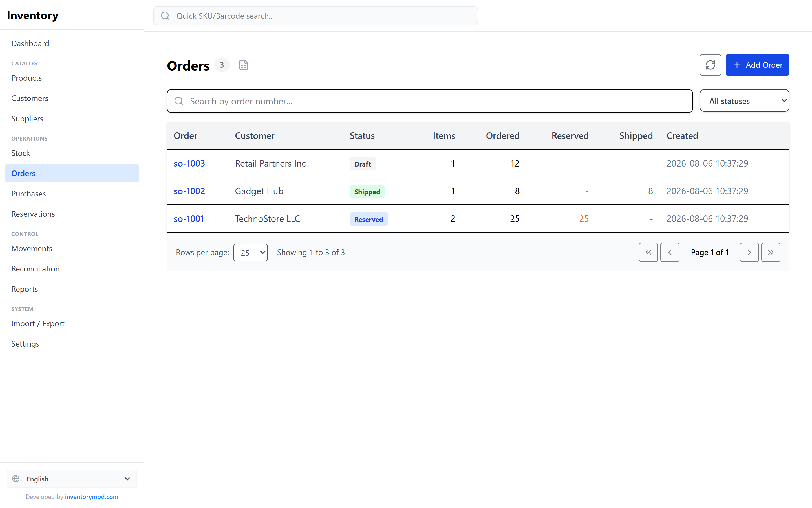Screen dimensions: 812x508
Task: Go to previous page of orders
Action: click(x=669, y=252)
